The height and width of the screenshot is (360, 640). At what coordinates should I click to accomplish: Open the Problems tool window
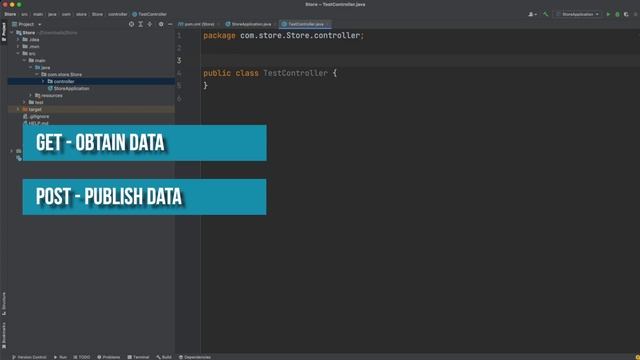pyautogui.click(x=109, y=357)
